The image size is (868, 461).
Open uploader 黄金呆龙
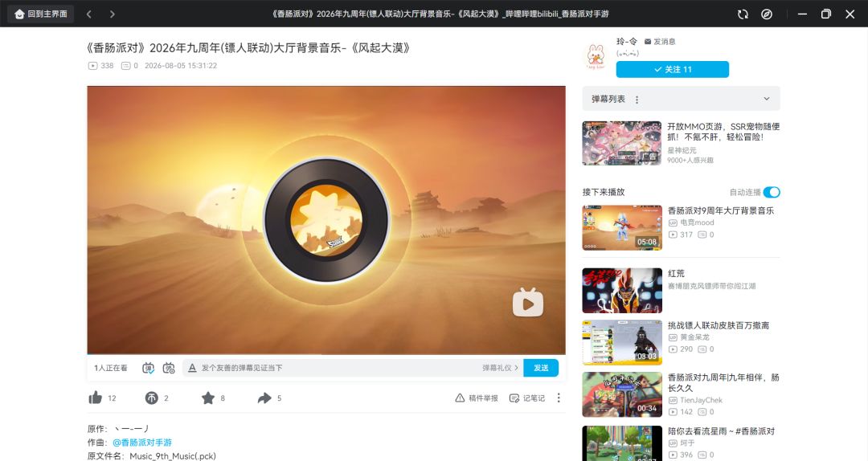(694, 337)
